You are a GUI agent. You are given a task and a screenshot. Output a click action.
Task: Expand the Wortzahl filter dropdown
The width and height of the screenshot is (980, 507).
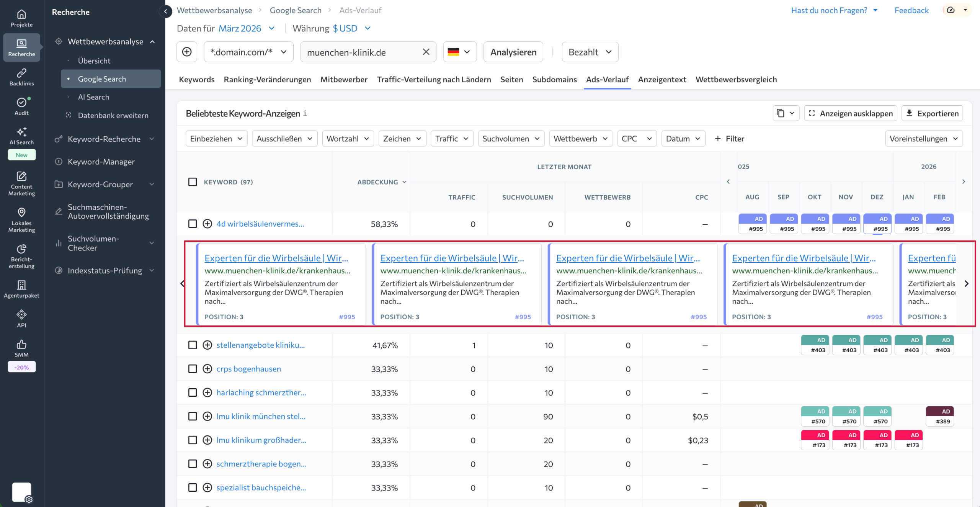[x=347, y=138]
